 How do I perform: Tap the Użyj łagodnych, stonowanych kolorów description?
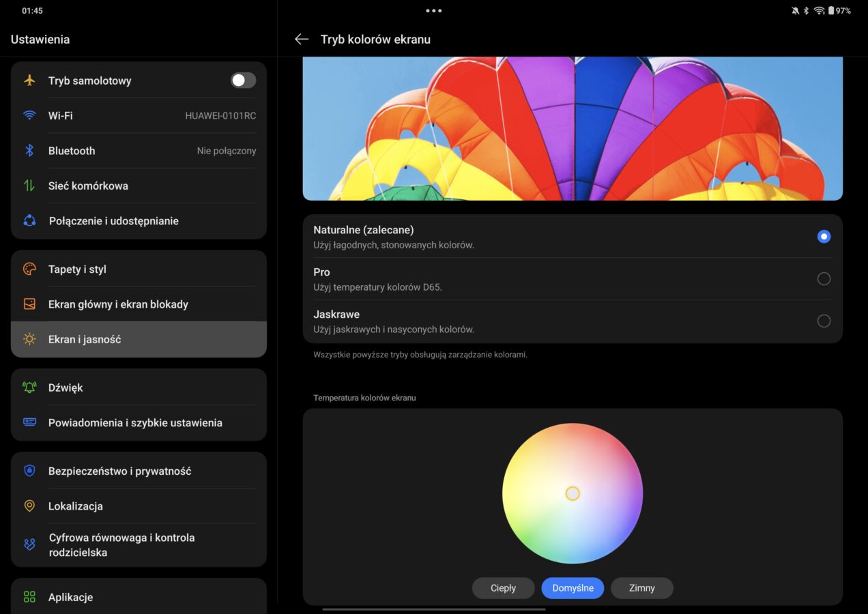[394, 245]
